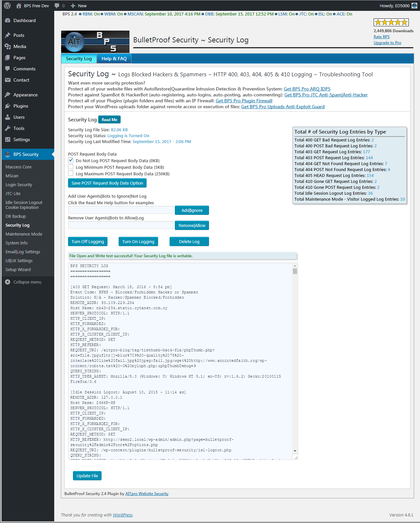Open System Info submenu
Image resolution: width=420 pixels, height=523 pixels.
[16, 243]
